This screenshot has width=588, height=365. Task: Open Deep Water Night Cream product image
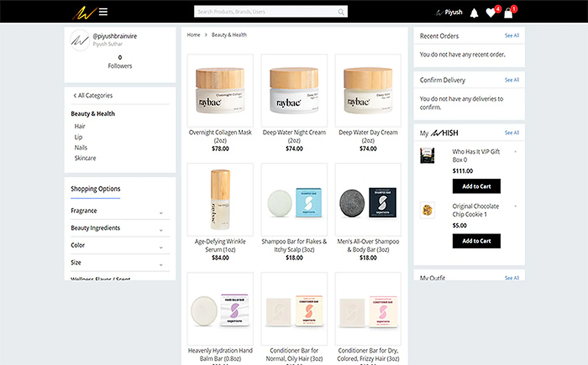pos(294,90)
